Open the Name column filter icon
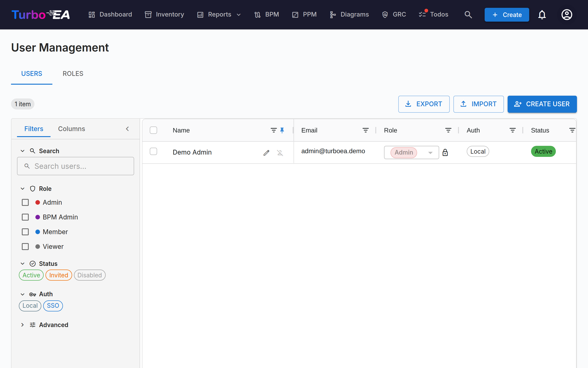 pyautogui.click(x=274, y=130)
